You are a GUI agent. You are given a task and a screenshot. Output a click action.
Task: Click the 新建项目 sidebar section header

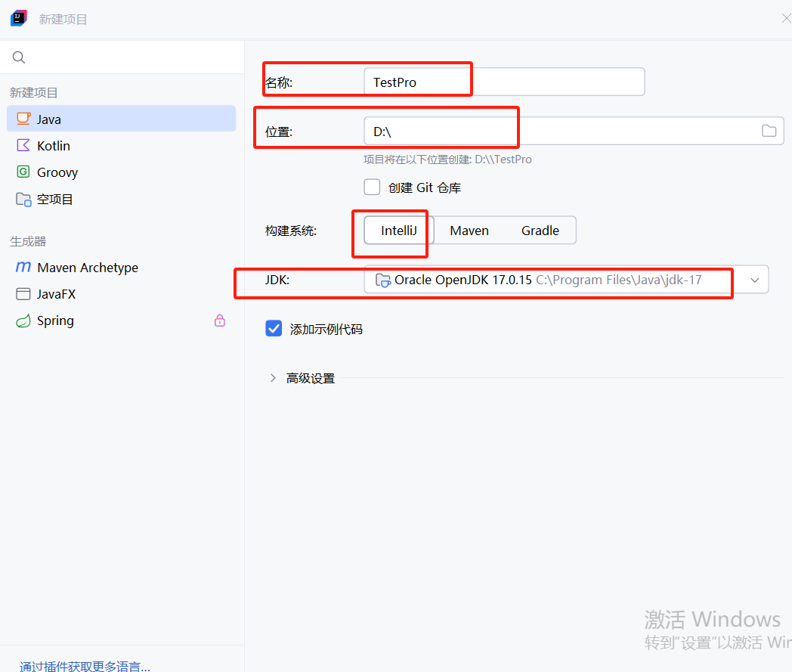coord(34,92)
